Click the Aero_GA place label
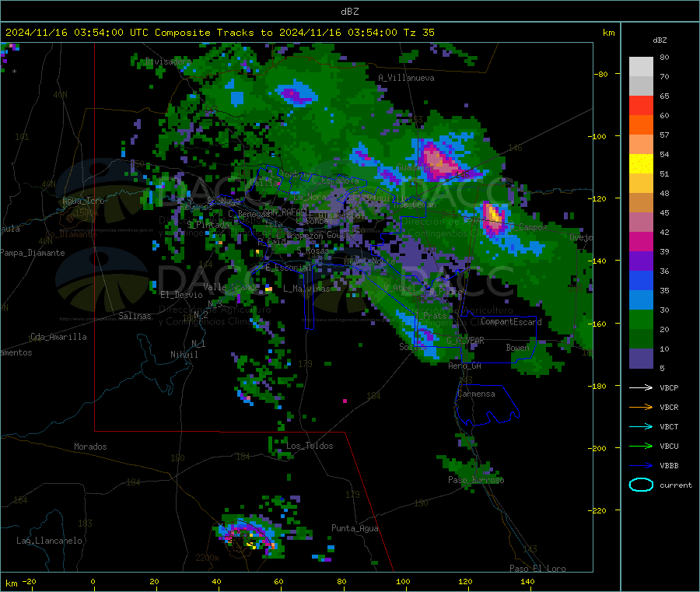Viewport: 700px width, 592px height. pos(464,366)
